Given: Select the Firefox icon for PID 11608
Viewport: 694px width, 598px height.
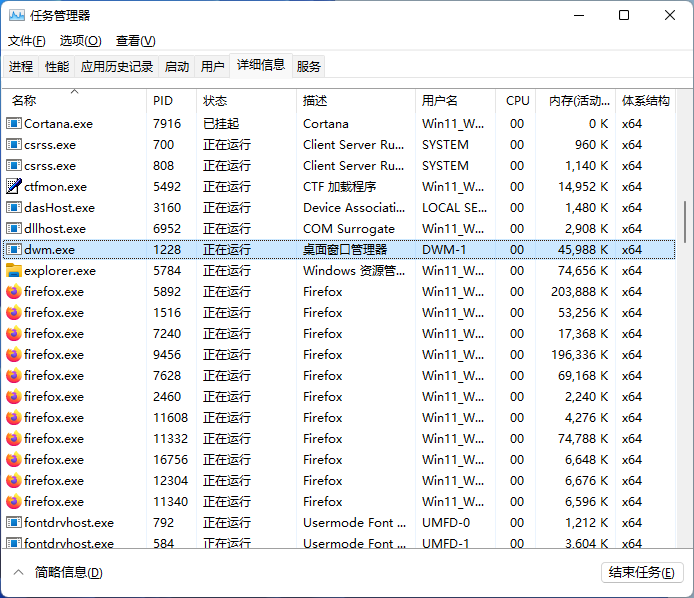Looking at the screenshot, I should click(x=14, y=418).
